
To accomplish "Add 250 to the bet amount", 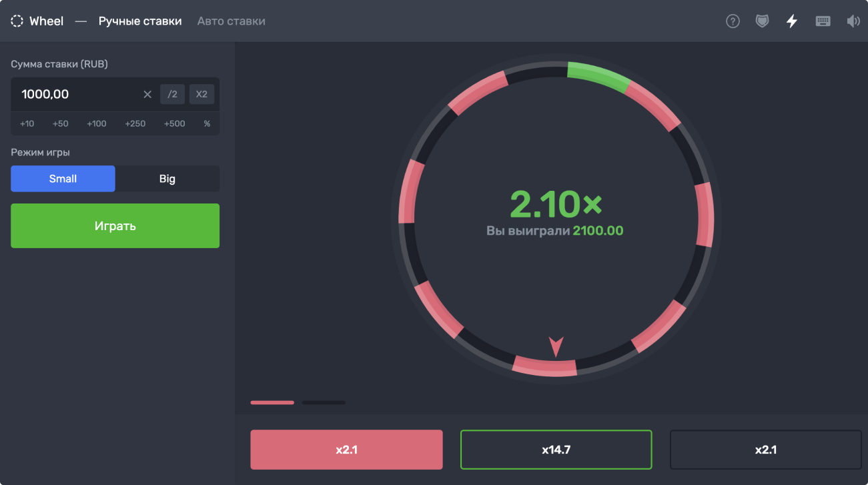I will pos(135,123).
